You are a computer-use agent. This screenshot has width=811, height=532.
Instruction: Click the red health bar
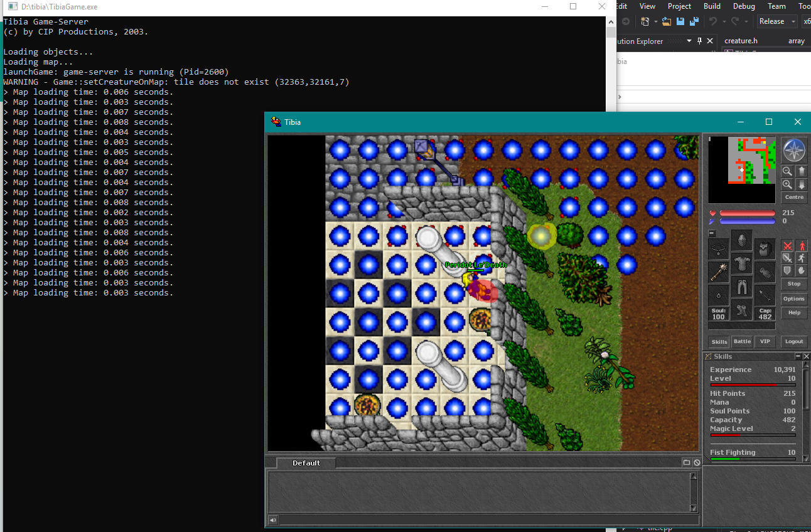coord(747,213)
